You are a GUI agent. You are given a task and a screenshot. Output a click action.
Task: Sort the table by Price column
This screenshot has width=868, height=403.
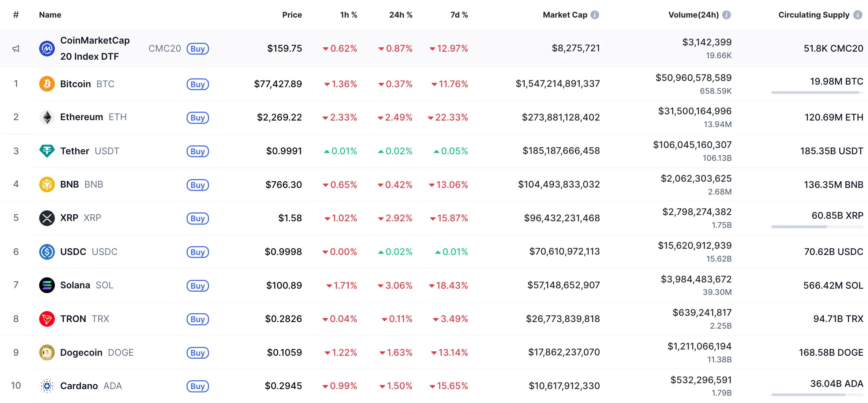pos(292,15)
